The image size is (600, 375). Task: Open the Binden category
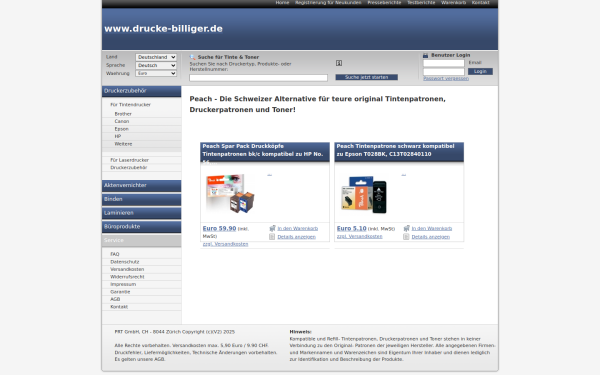[x=142, y=199]
